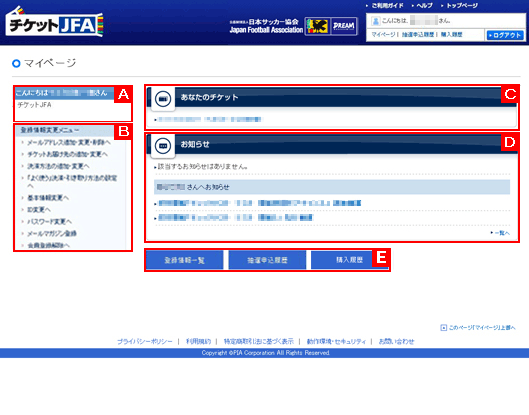Click the 抽選申込履歴 button below notices
The height and width of the screenshot is (415, 529).
(x=267, y=260)
